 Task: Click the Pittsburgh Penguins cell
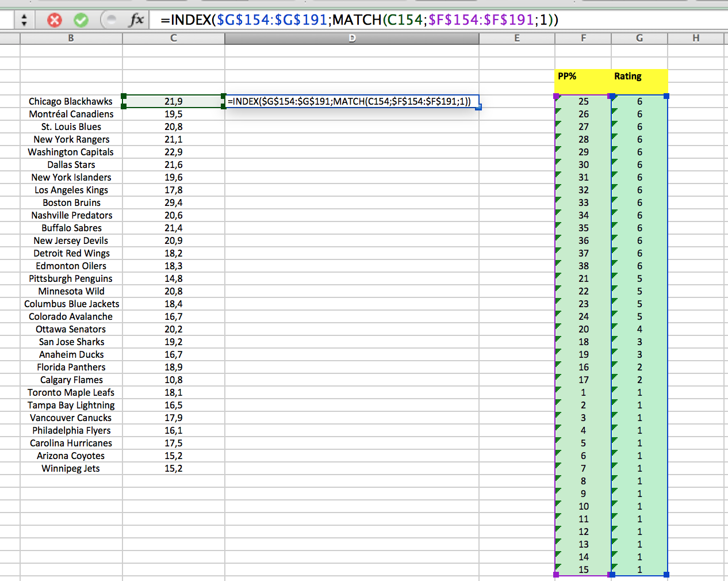(71, 278)
